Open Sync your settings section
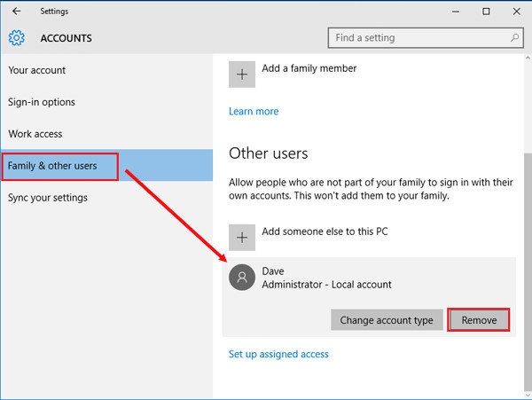 pyautogui.click(x=48, y=198)
